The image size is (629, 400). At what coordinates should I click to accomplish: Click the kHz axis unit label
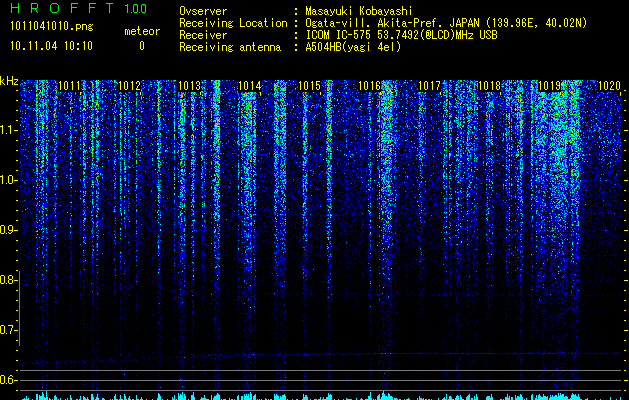click(x=9, y=81)
